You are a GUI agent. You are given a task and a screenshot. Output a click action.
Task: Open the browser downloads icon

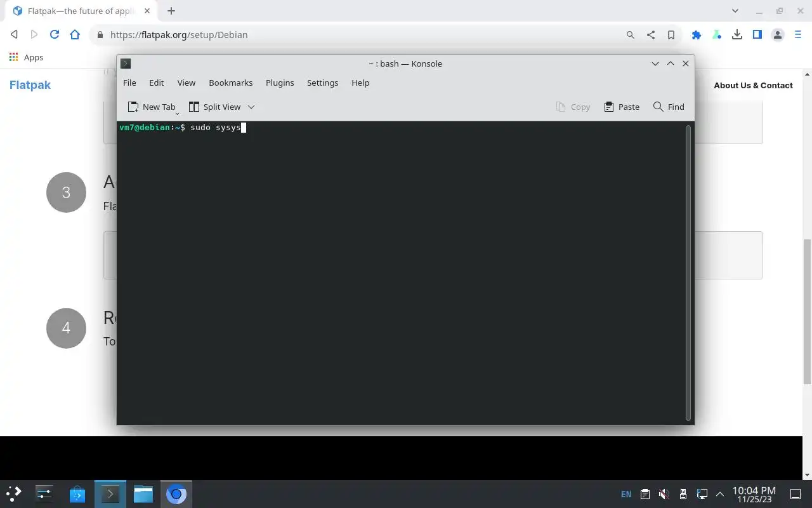point(737,35)
